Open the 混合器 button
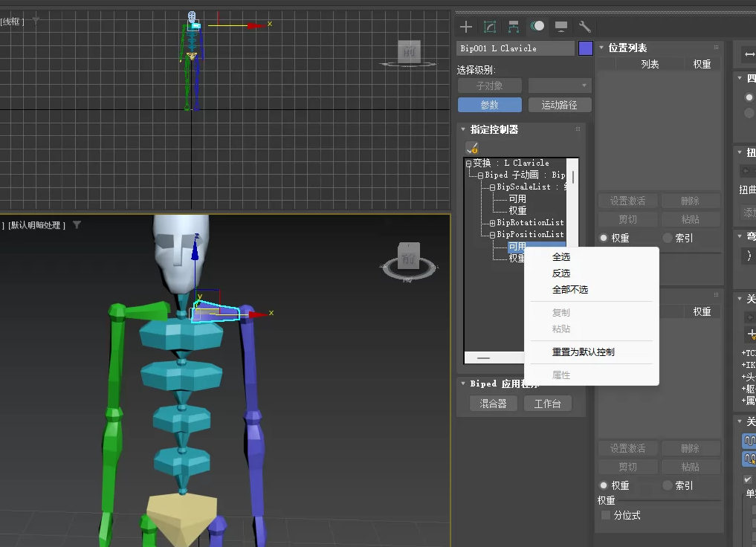This screenshot has width=756, height=547. point(493,404)
